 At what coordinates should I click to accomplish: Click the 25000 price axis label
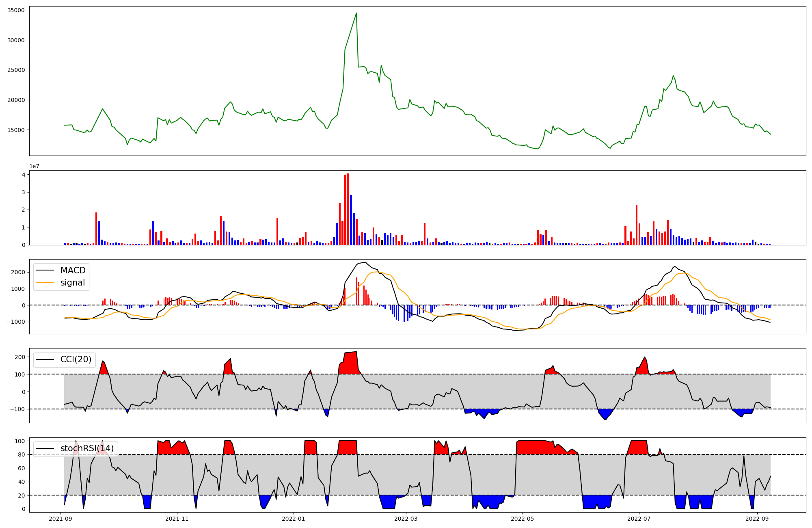tap(16, 70)
